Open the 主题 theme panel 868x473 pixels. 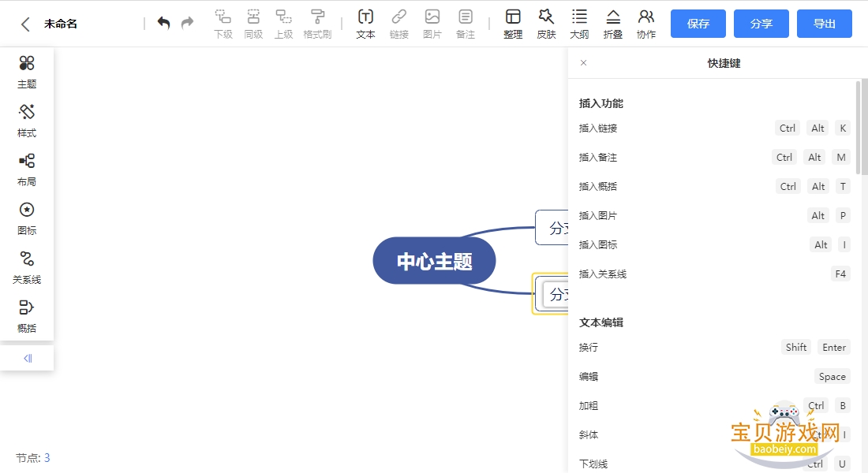pos(27,72)
